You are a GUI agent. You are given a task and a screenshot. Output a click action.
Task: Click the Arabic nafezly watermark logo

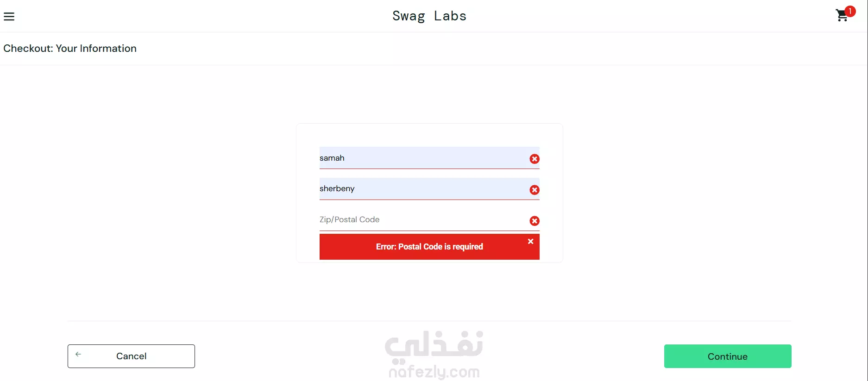(x=434, y=347)
